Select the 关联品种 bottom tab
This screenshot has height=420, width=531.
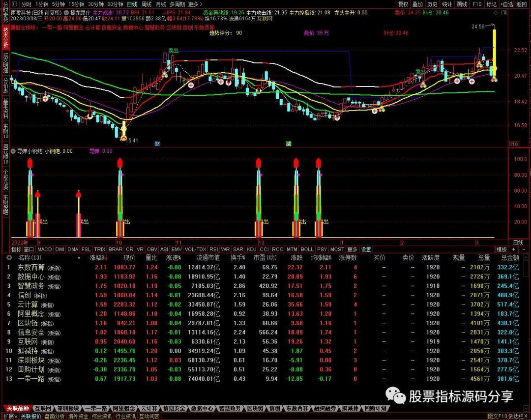(18, 408)
